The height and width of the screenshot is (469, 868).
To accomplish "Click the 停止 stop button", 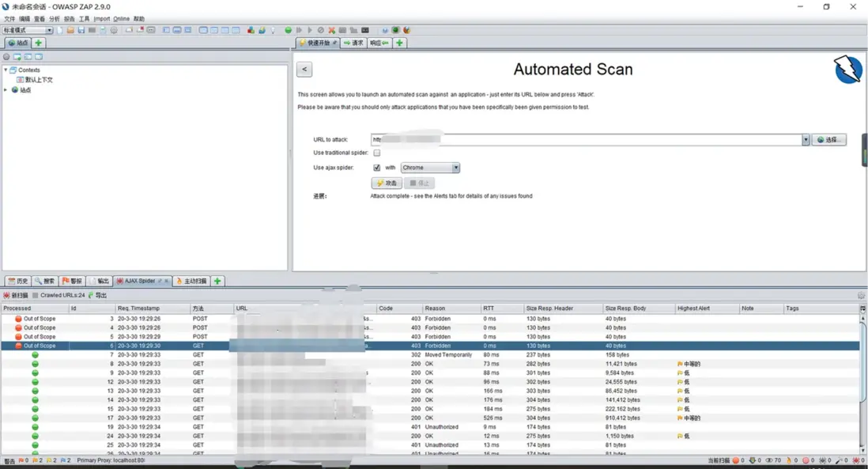I will click(419, 183).
